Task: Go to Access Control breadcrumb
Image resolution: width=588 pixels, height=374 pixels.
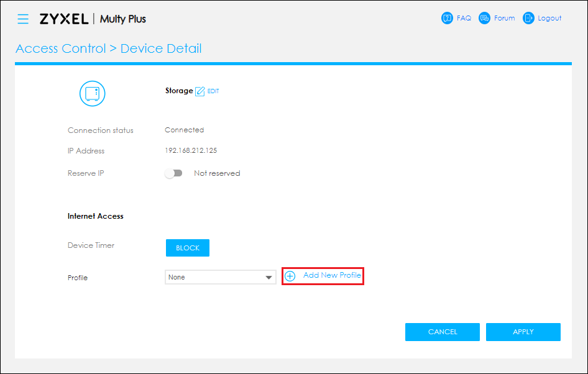Action: (61, 48)
